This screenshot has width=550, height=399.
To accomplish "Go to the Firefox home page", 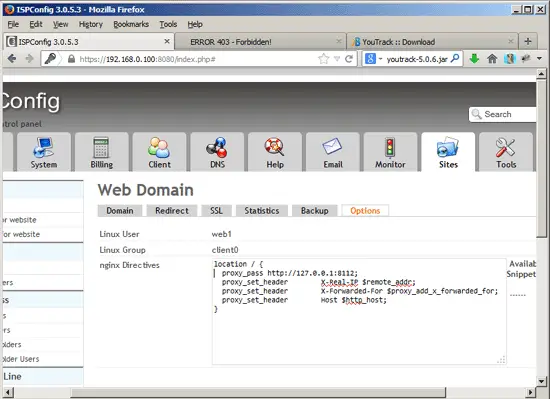I will (x=492, y=59).
